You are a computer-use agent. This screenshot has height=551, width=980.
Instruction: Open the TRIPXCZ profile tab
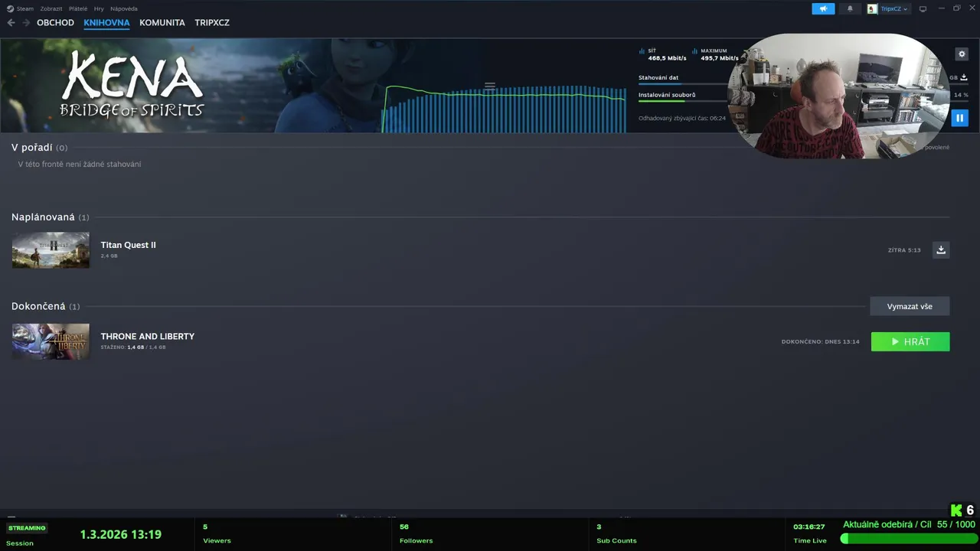pos(212,23)
